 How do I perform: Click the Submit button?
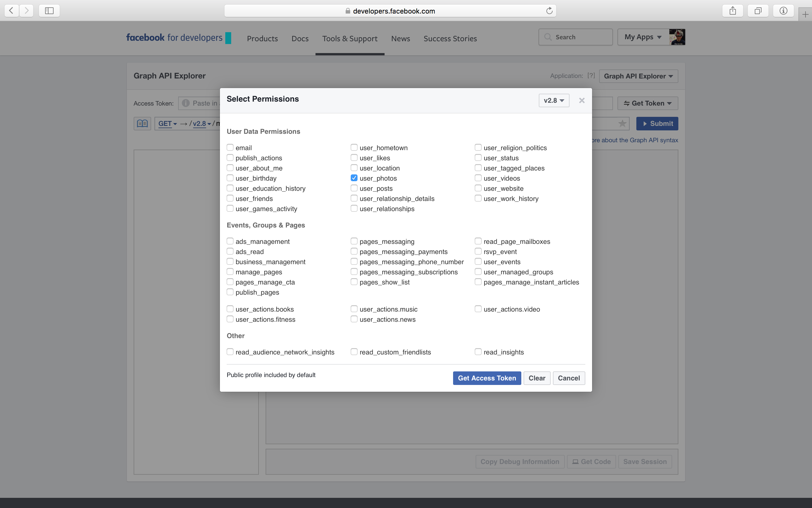657,123
